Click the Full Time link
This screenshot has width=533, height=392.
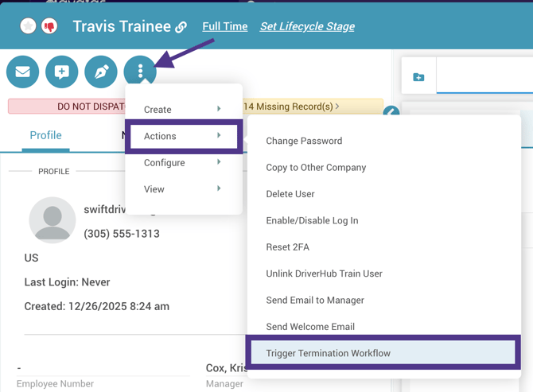[225, 26]
